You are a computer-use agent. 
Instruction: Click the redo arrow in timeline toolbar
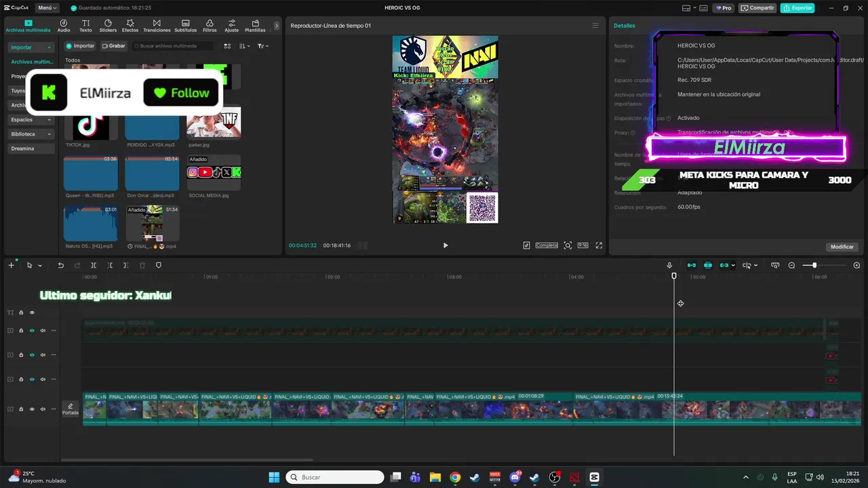[76, 265]
